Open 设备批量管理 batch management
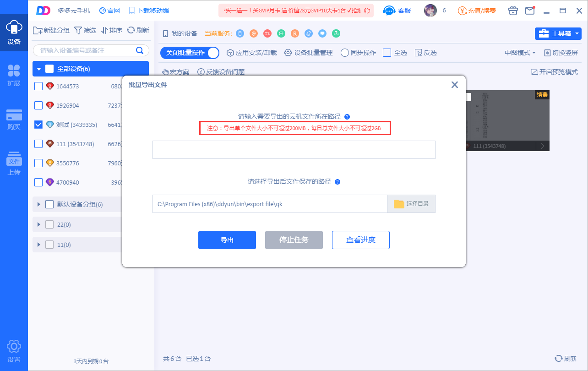This screenshot has height=371, width=588. pos(309,53)
